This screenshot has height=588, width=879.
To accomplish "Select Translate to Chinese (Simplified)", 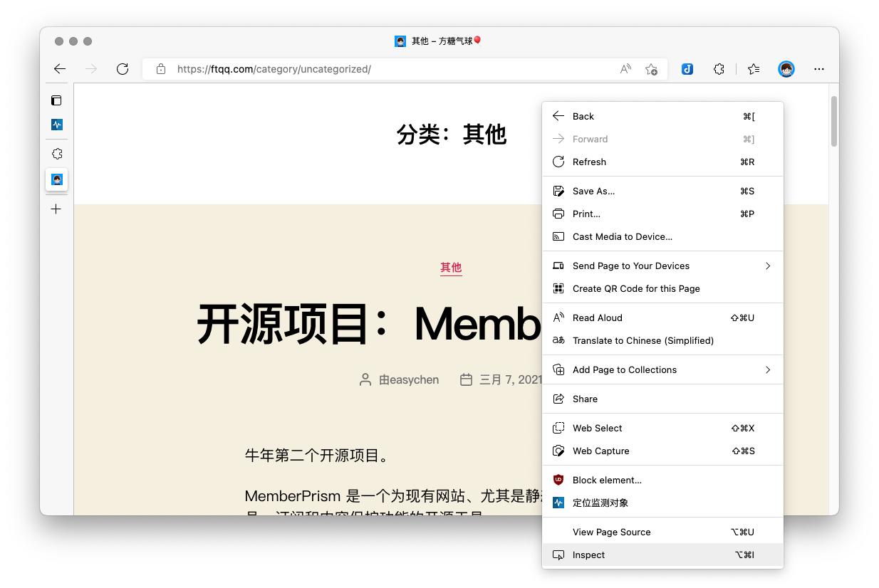I will pyautogui.click(x=643, y=340).
